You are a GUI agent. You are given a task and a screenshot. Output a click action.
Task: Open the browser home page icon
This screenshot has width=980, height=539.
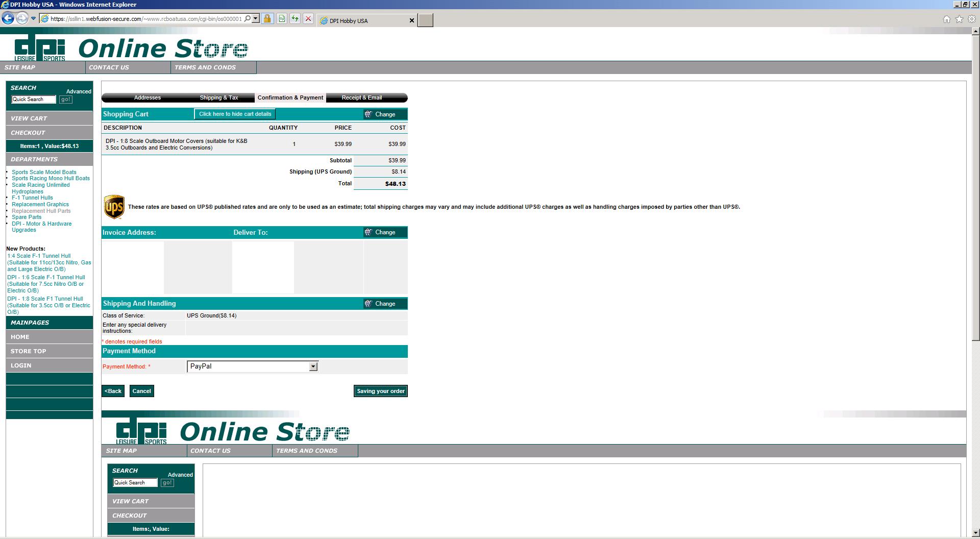pos(947,19)
